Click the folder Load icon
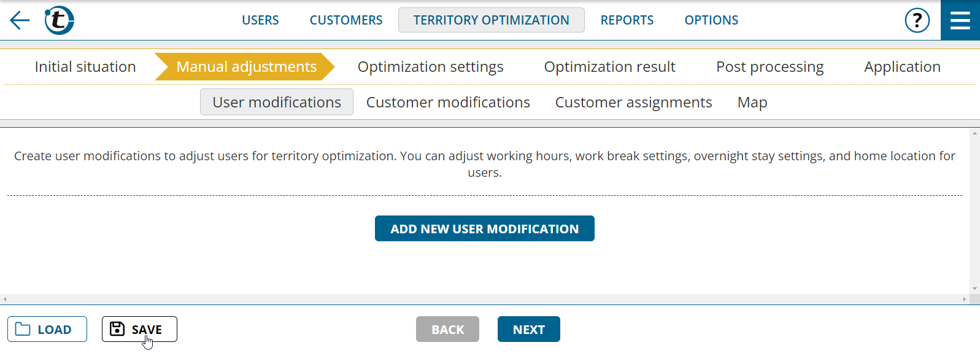This screenshot has height=353, width=980. (23, 329)
